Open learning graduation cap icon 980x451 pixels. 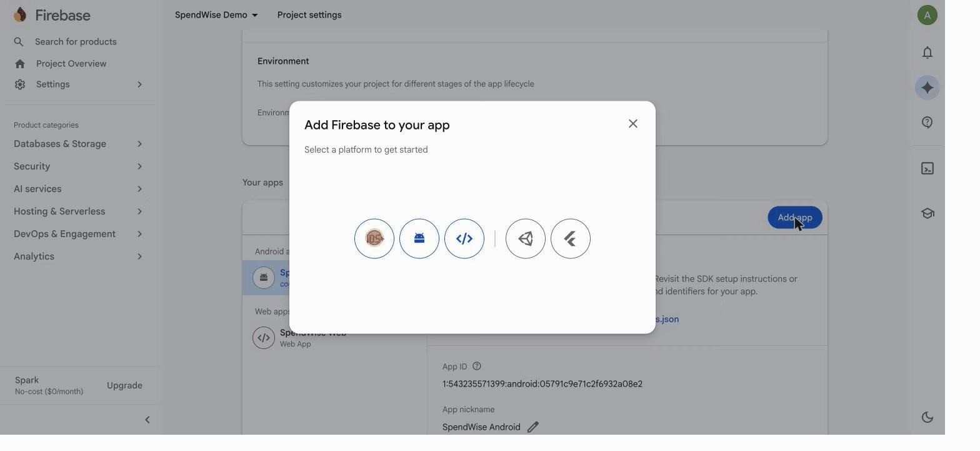coord(927,213)
